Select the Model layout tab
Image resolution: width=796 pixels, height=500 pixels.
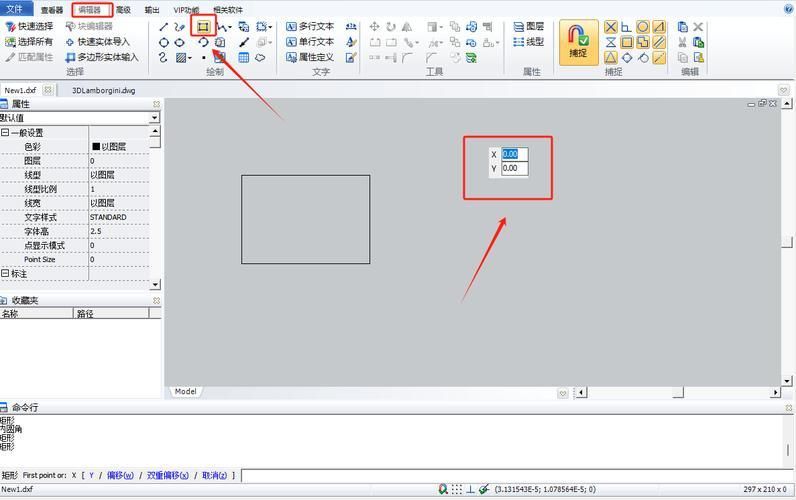pyautogui.click(x=185, y=391)
